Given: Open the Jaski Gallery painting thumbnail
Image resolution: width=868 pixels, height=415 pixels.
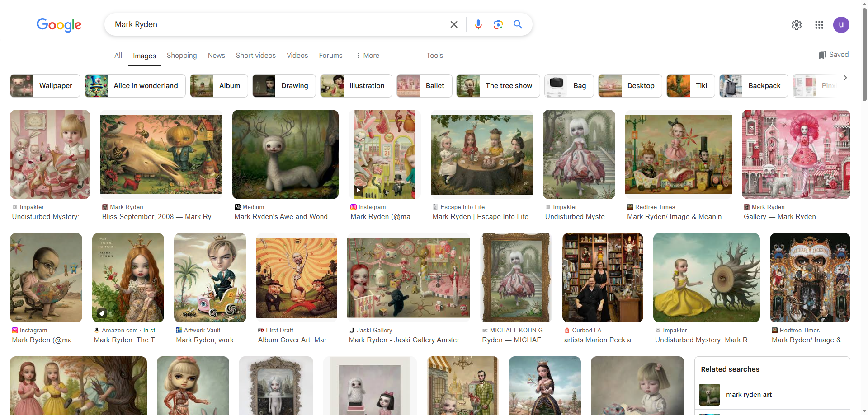Looking at the screenshot, I should point(409,278).
